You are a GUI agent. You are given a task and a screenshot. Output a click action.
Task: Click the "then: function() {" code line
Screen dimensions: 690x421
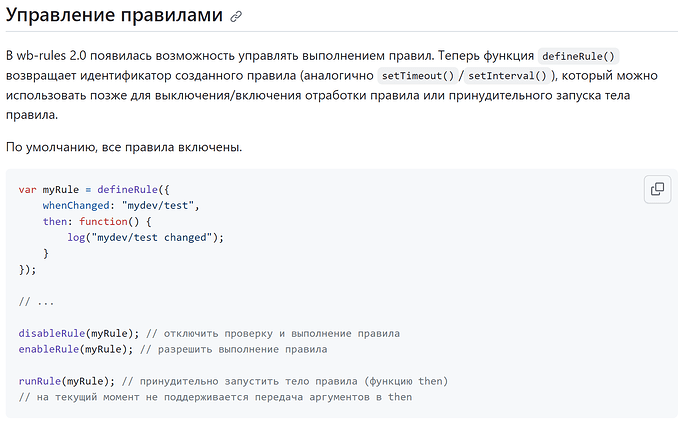[96, 221]
